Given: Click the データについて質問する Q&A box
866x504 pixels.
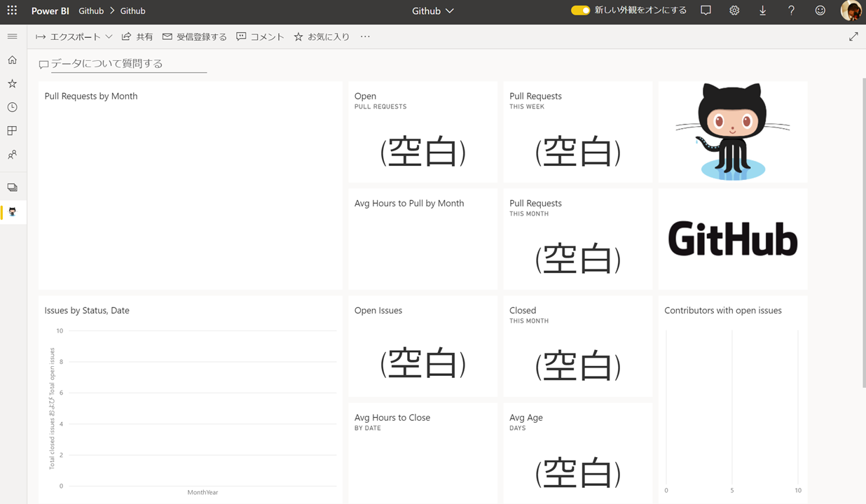Looking at the screenshot, I should [123, 63].
